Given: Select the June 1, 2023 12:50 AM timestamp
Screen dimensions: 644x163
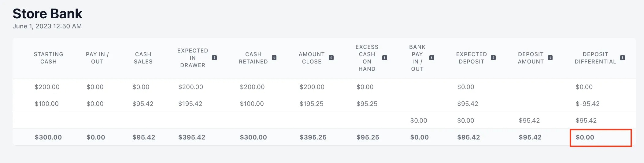Looking at the screenshot, I should [x=47, y=26].
